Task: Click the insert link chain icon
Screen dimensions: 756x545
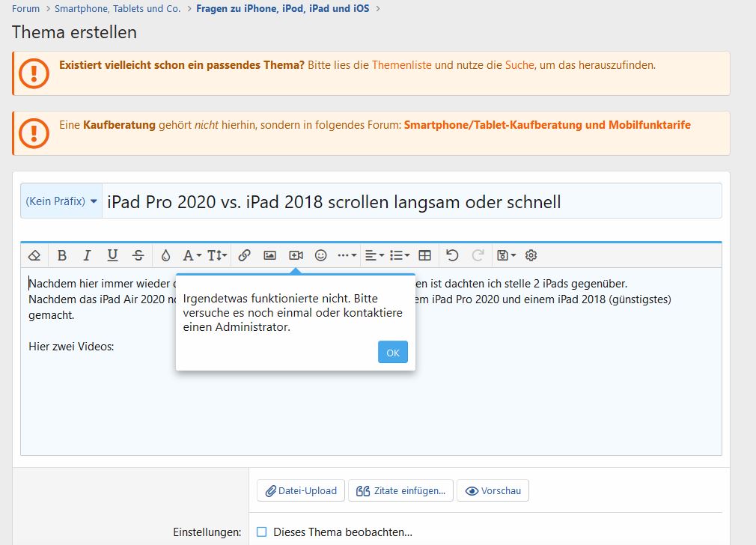Action: pos(245,255)
